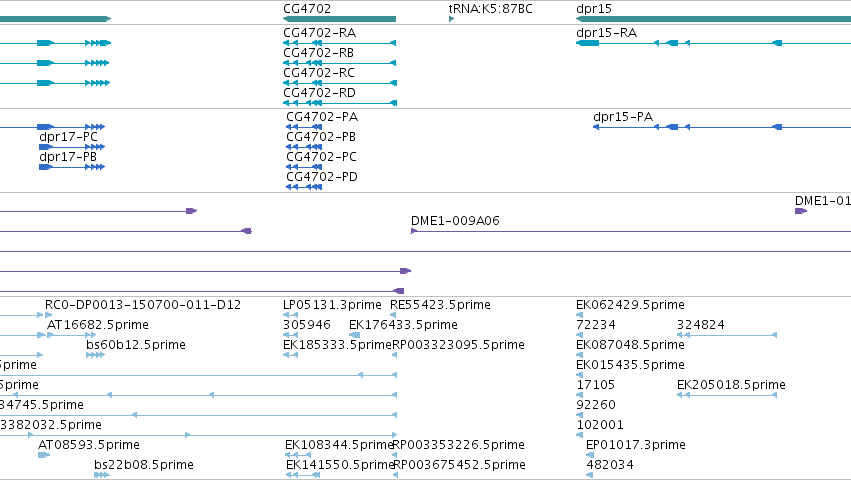
Task: Click the tRNA:K5:87BC gene marker
Action: (452, 19)
